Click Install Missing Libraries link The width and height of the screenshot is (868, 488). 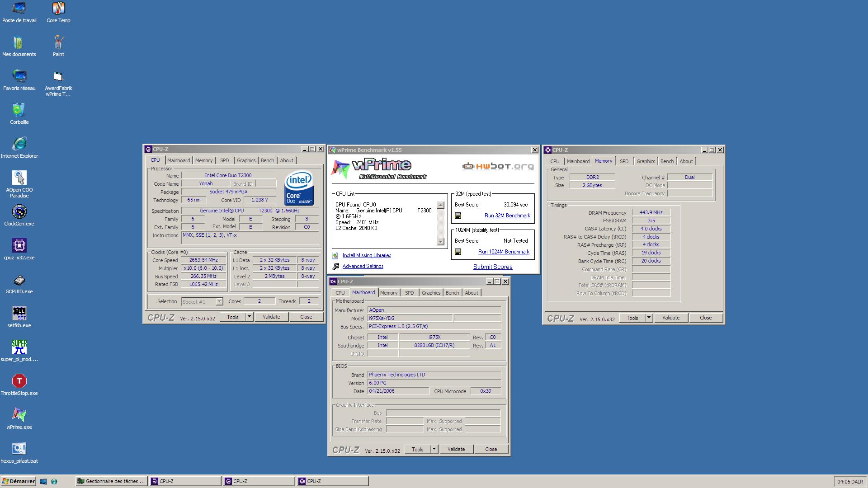tap(367, 256)
